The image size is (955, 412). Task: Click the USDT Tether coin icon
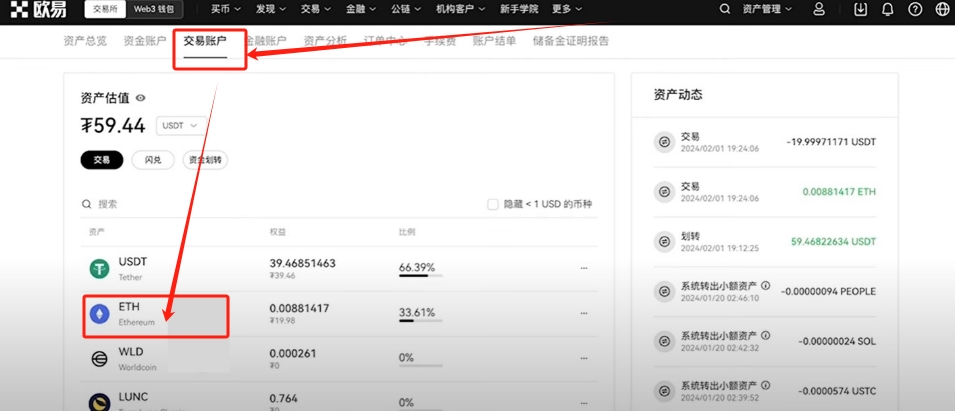point(99,268)
